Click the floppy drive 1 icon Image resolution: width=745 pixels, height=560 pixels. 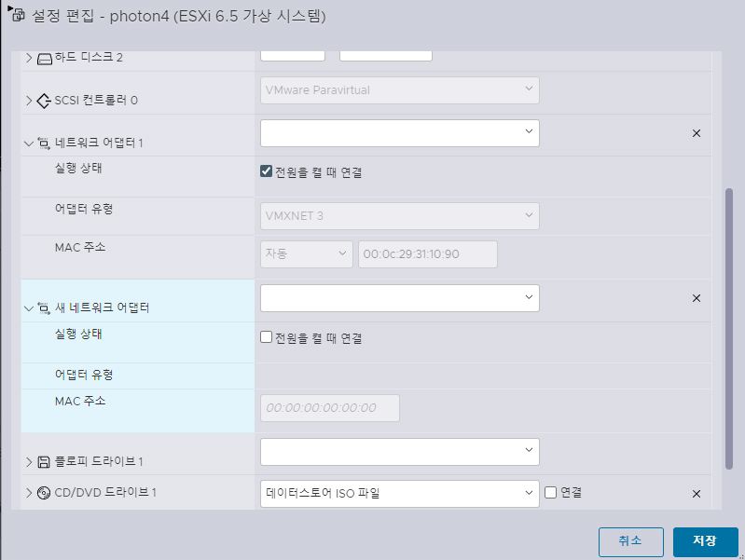pyautogui.click(x=44, y=461)
